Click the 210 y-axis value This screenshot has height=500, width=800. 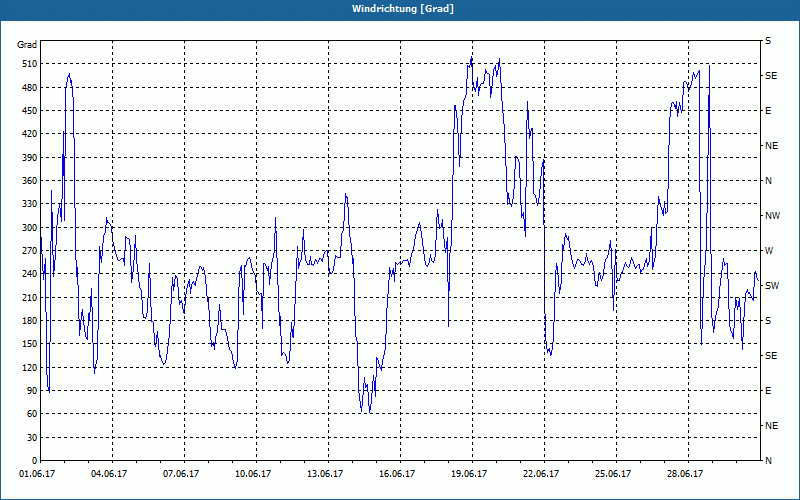point(30,297)
